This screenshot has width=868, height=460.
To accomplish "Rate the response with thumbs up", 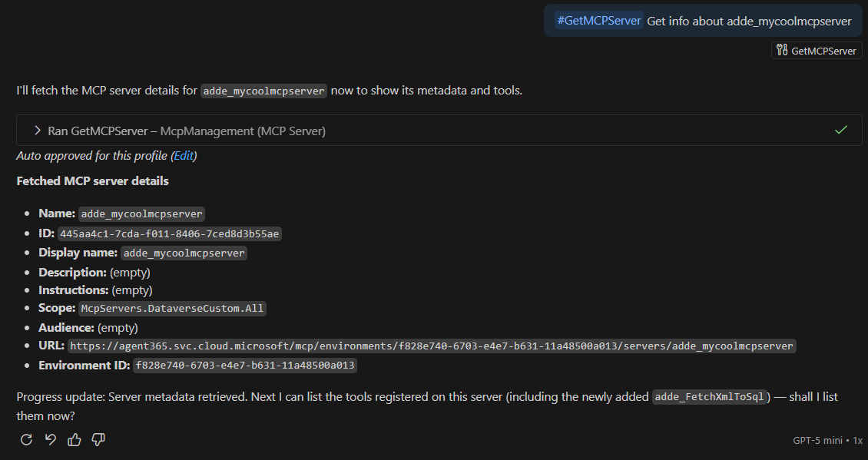I will 74,439.
